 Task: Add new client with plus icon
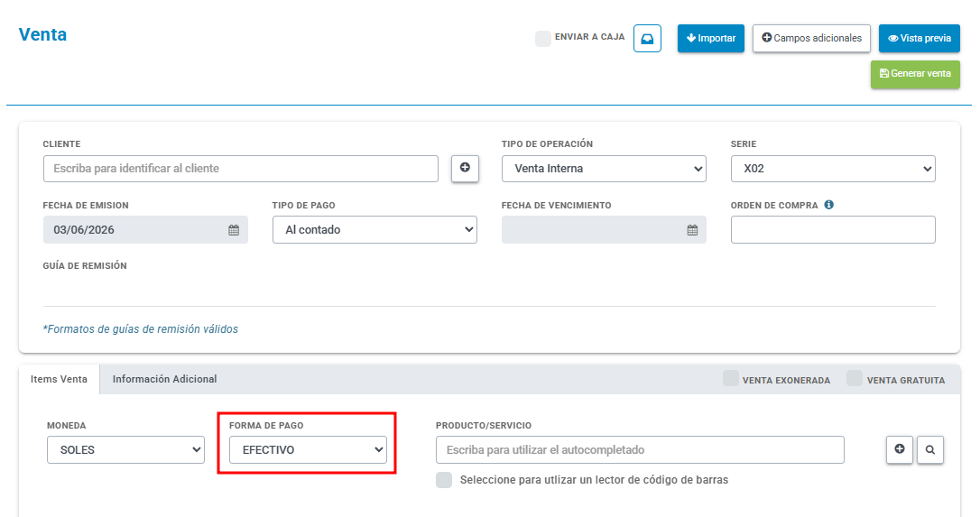click(x=465, y=168)
